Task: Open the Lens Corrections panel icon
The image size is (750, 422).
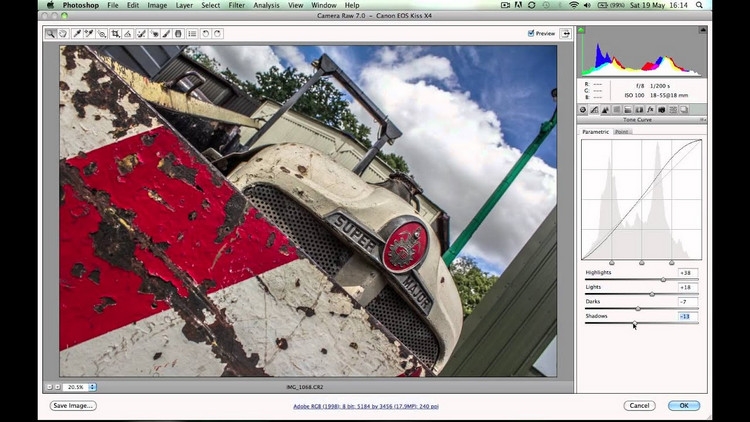Action: pyautogui.click(x=639, y=110)
